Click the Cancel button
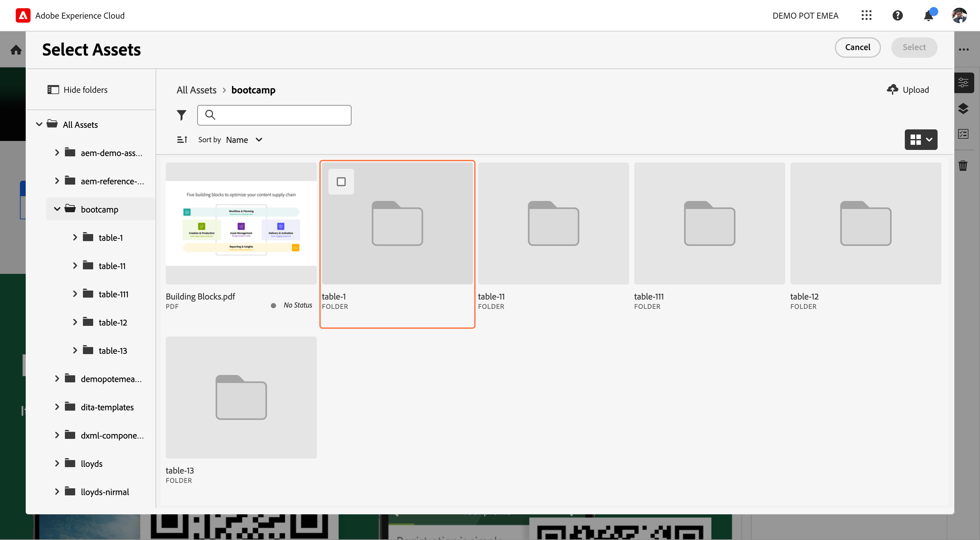Image resolution: width=980 pixels, height=540 pixels. point(858,47)
